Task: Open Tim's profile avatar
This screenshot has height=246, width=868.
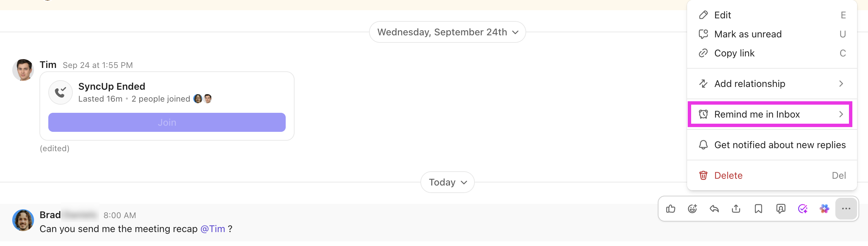Action: 23,69
